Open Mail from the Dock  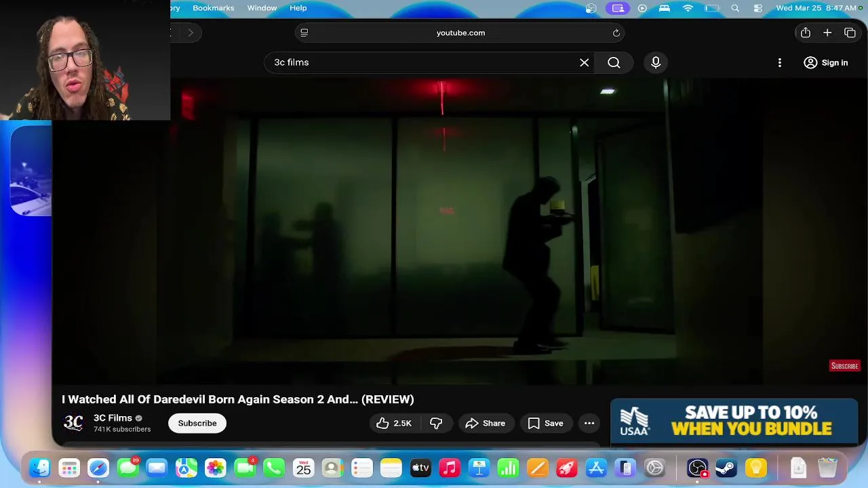pos(157,468)
